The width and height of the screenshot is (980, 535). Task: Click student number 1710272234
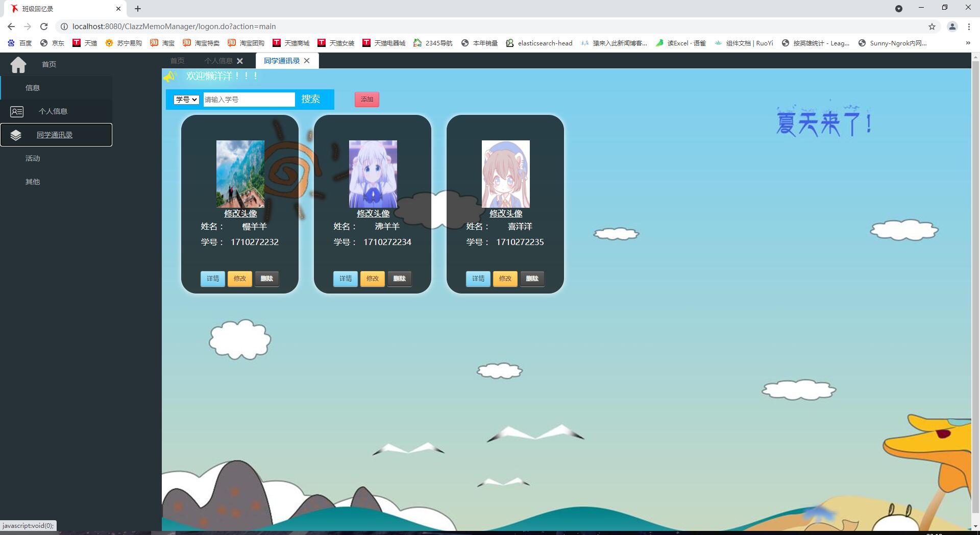pos(387,242)
